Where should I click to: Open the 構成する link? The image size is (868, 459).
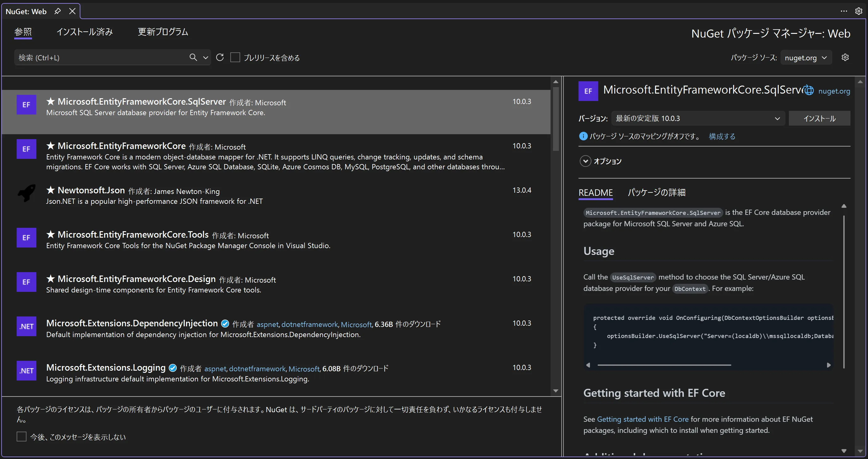[x=722, y=136]
